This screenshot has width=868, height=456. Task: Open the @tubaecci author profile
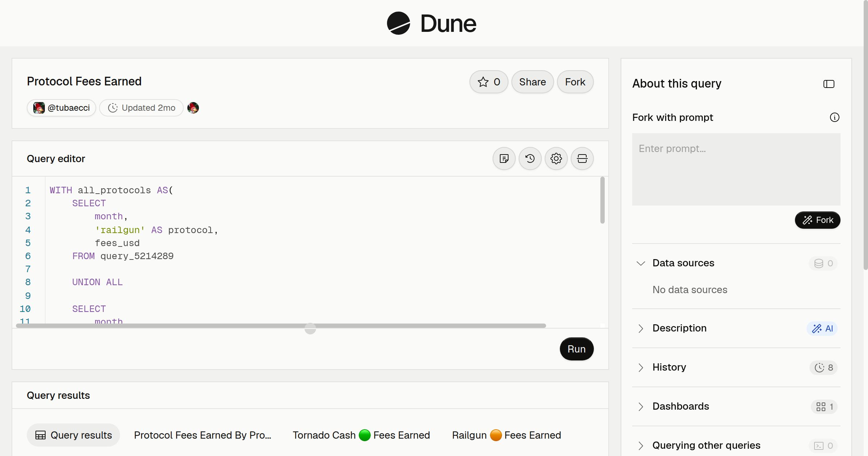click(61, 108)
